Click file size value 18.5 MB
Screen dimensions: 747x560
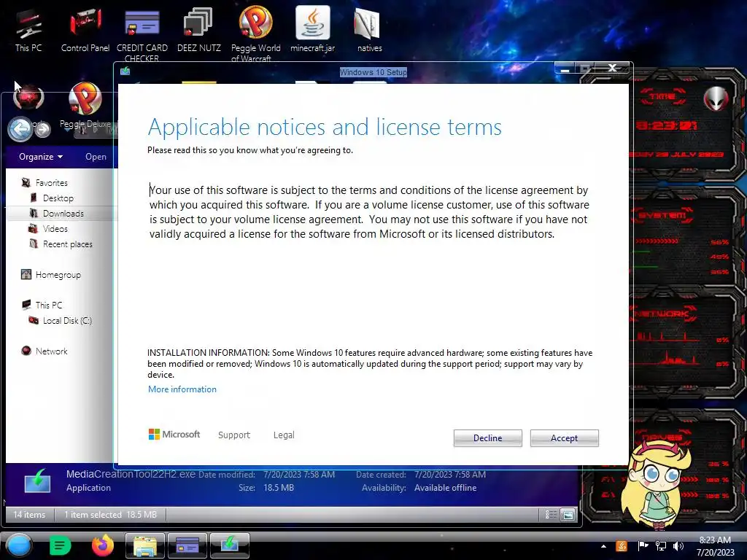[x=279, y=488]
